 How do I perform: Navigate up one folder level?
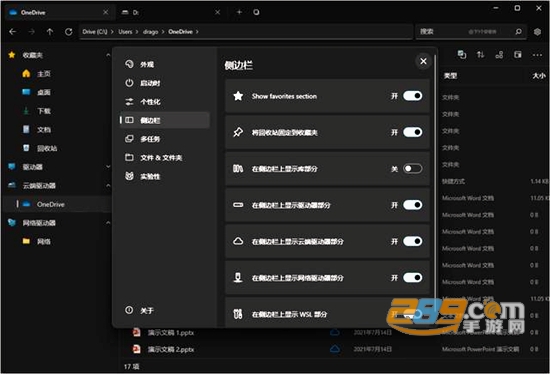click(x=50, y=32)
